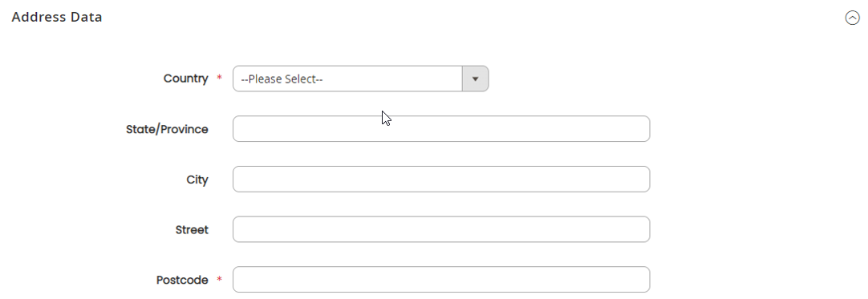This screenshot has width=868, height=299.
Task: Click the Street label text
Action: (x=192, y=230)
